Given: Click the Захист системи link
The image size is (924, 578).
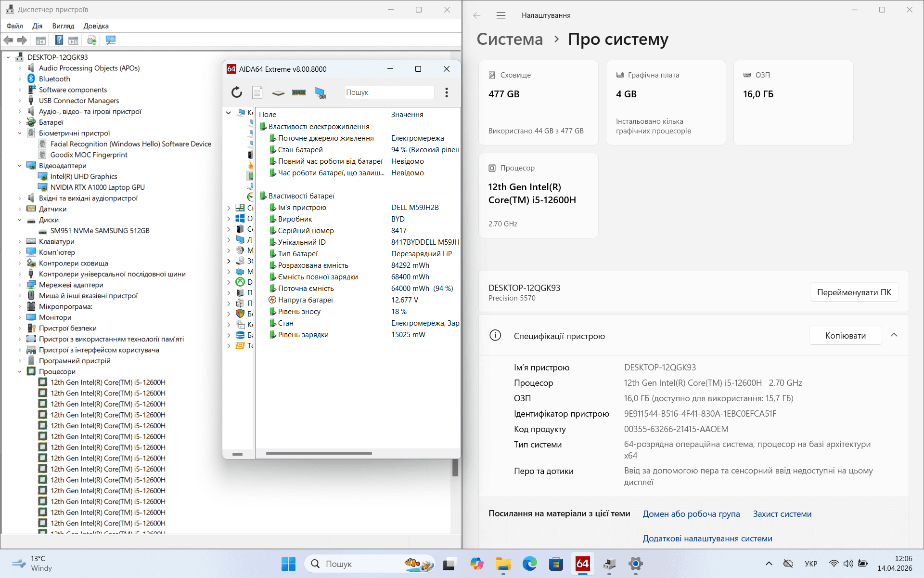Looking at the screenshot, I should coord(782,514).
